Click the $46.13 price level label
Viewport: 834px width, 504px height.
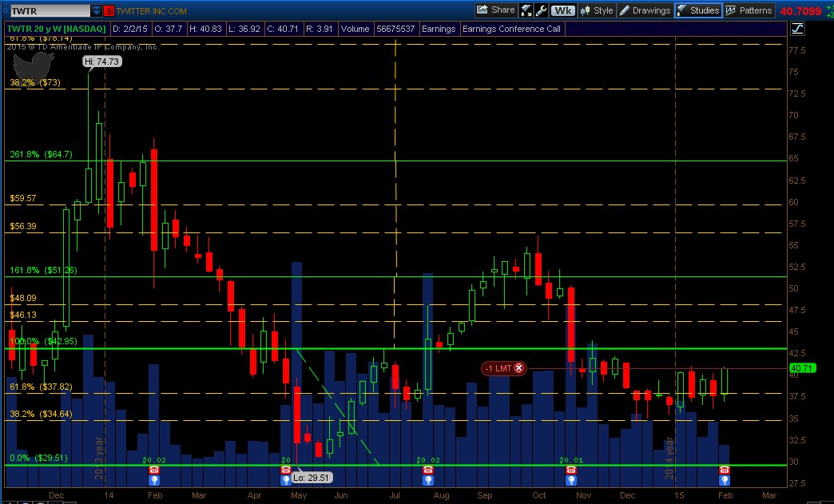pyautogui.click(x=23, y=315)
